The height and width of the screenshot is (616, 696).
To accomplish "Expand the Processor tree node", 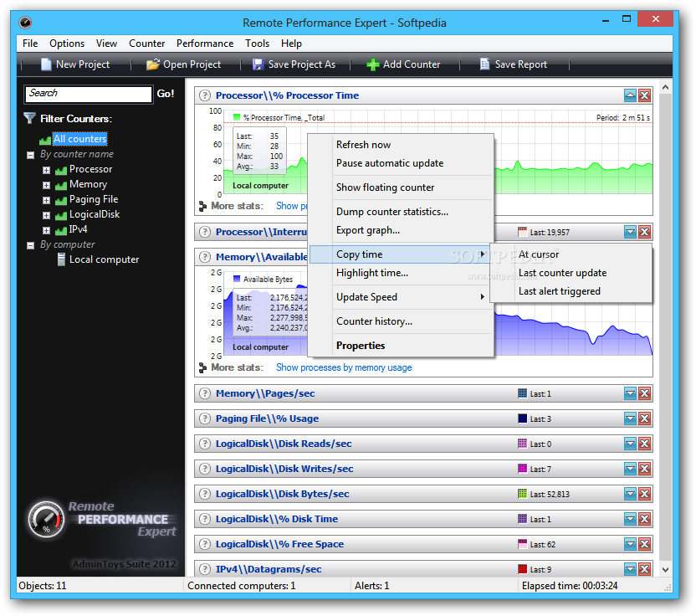I will (x=46, y=170).
